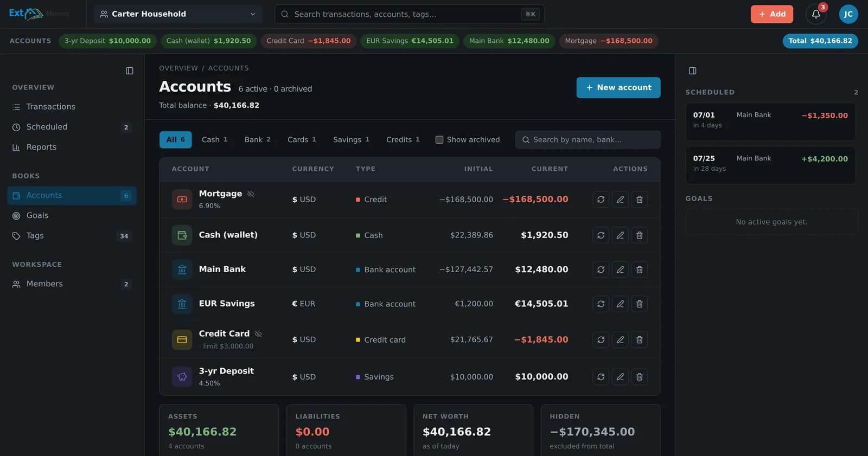Click the orange Add button
Screen dimensions: 868x456
pyautogui.click(x=771, y=14)
